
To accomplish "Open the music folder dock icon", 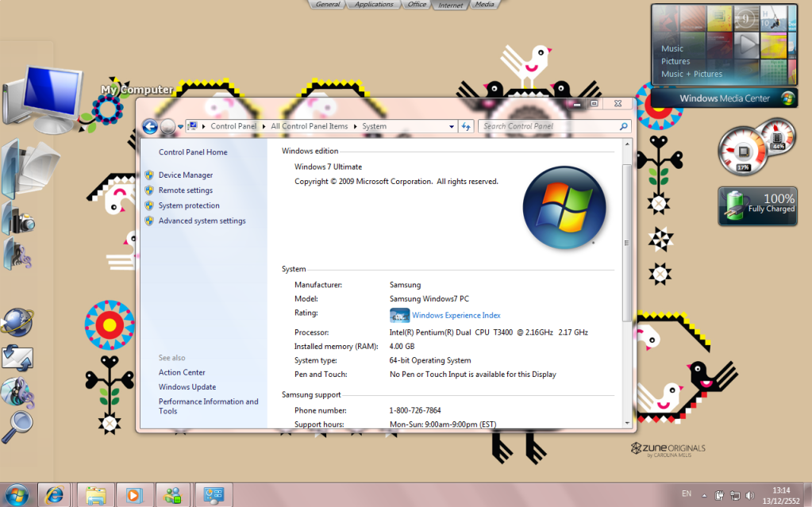I will 17,254.
